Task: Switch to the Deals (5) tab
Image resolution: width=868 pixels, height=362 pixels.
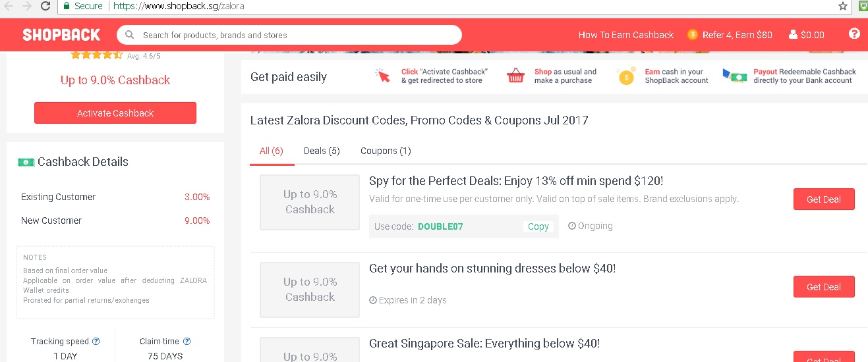Action: (x=322, y=151)
